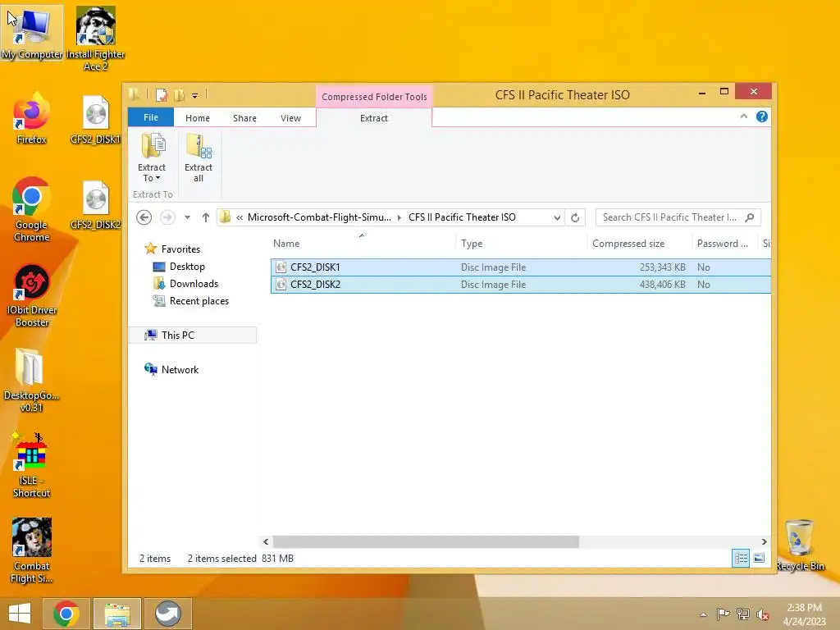Switch to the Home ribbon tab
The width and height of the screenshot is (840, 630).
click(x=197, y=118)
